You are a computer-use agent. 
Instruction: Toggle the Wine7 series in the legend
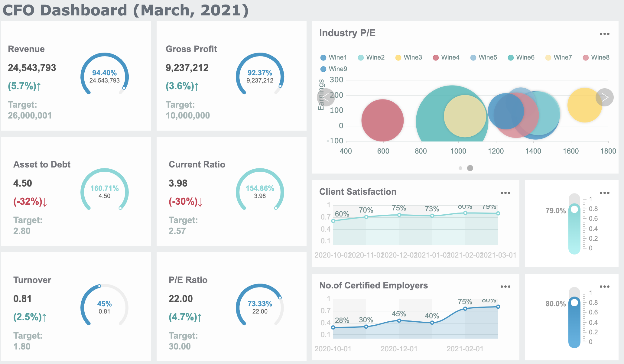pyautogui.click(x=548, y=57)
